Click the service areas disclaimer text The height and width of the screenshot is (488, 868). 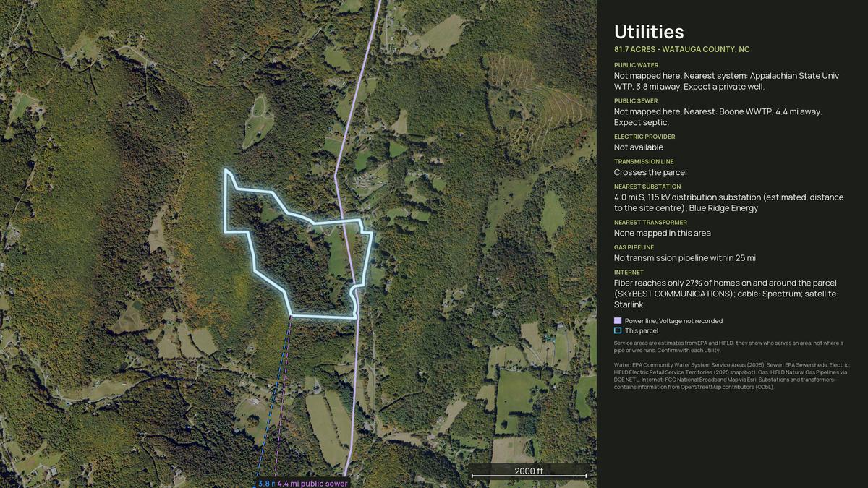[728, 346]
